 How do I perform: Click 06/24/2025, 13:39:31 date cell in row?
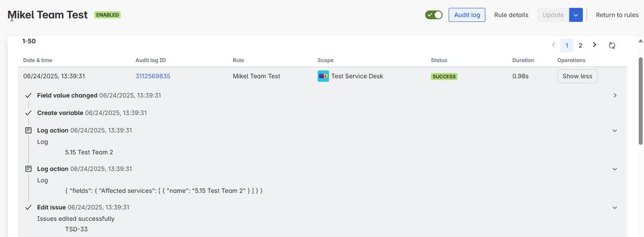point(54,76)
